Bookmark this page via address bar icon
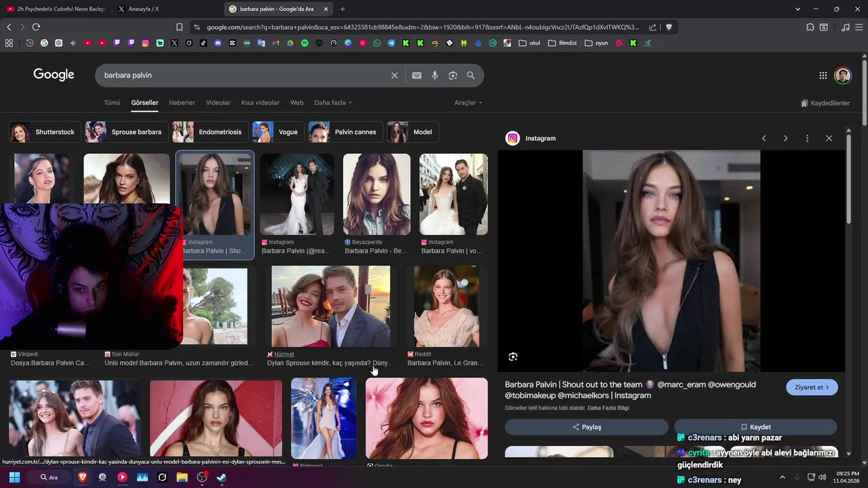The width and height of the screenshot is (868, 488). tap(179, 27)
